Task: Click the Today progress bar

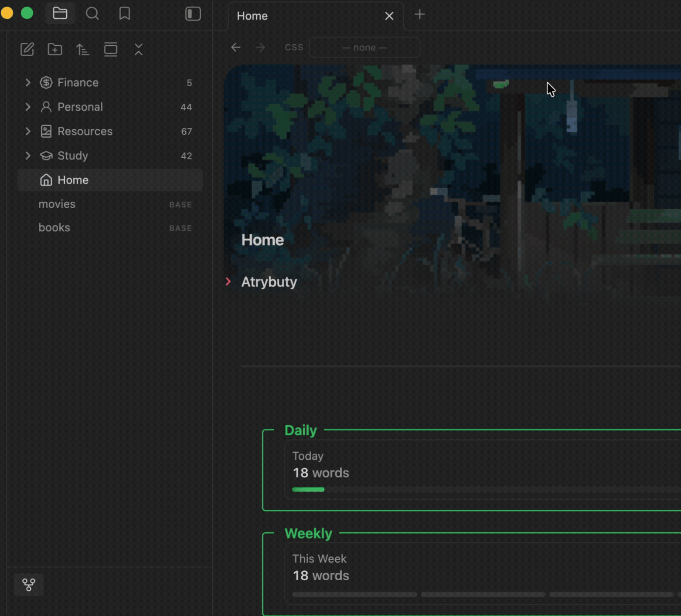Action: 486,490
